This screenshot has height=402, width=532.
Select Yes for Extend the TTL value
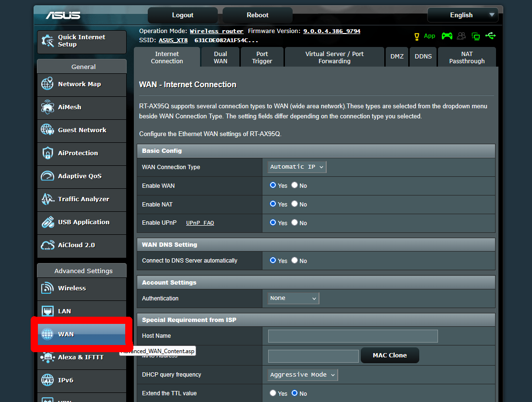273,393
